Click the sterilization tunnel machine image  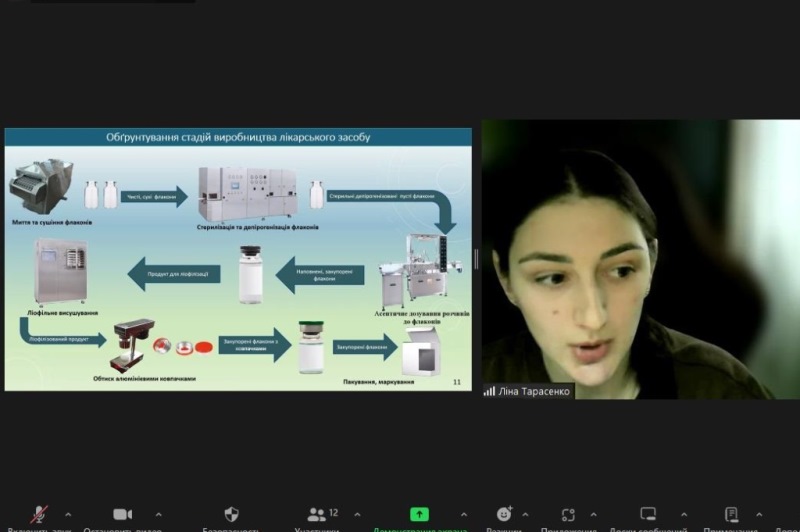pos(248,194)
